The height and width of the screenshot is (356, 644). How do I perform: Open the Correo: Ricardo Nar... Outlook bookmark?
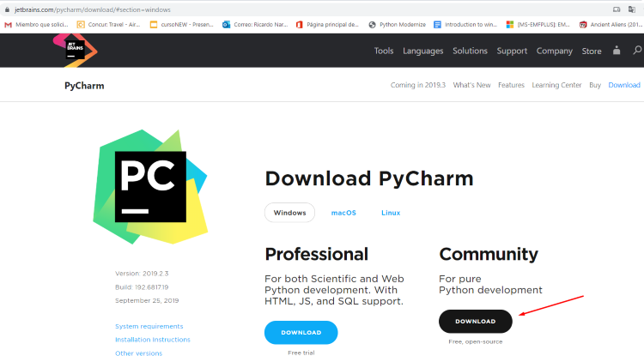tap(255, 25)
